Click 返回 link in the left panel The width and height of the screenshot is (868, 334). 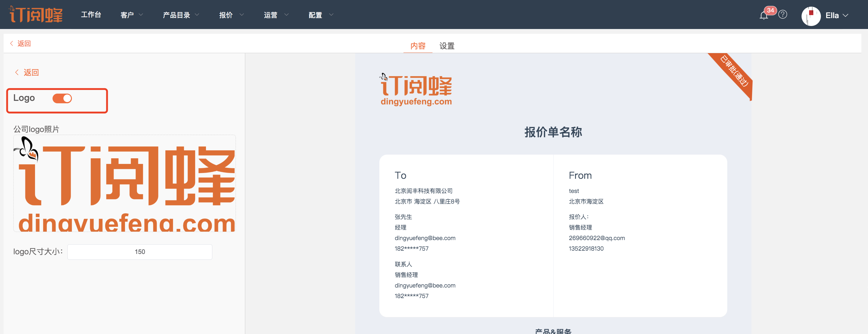(31, 72)
